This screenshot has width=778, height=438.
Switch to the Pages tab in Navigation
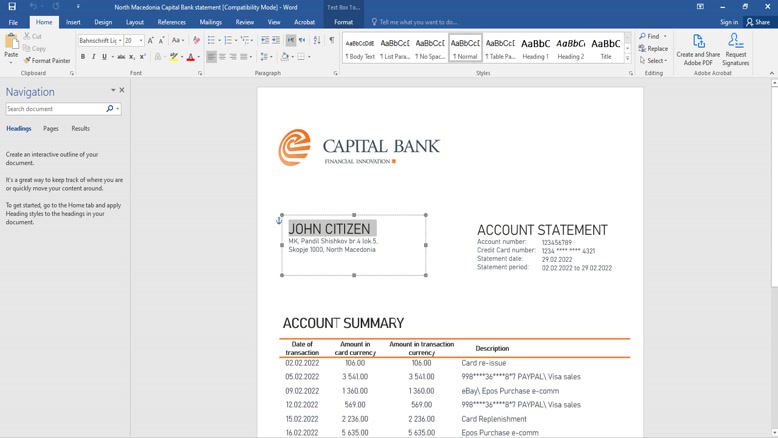click(x=50, y=129)
